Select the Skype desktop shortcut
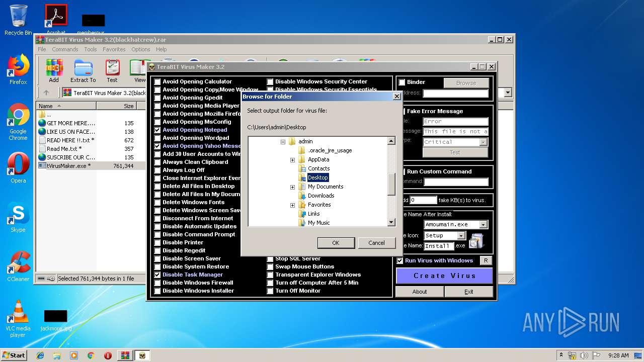The width and height of the screenshot is (644, 362). pos(18,217)
